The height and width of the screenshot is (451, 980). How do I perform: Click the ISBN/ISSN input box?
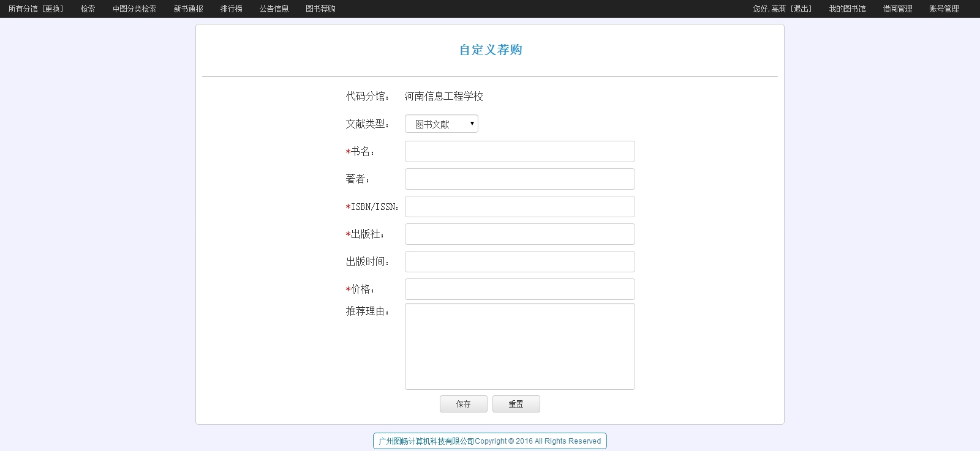point(519,207)
